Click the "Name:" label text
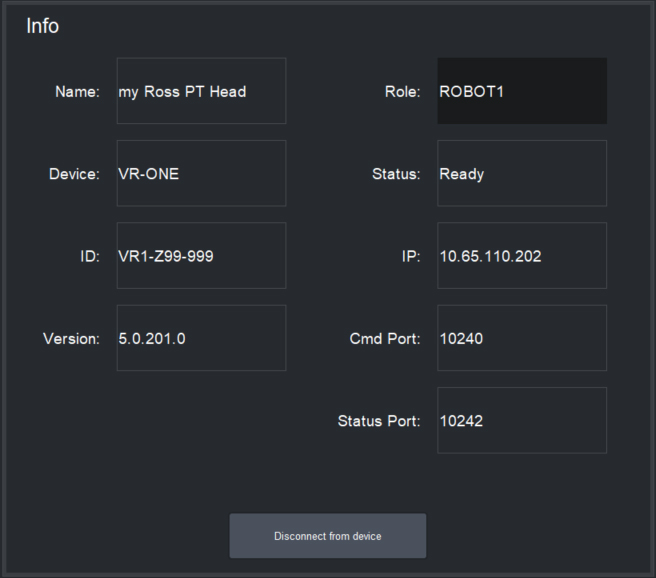656x578 pixels. 77,92
